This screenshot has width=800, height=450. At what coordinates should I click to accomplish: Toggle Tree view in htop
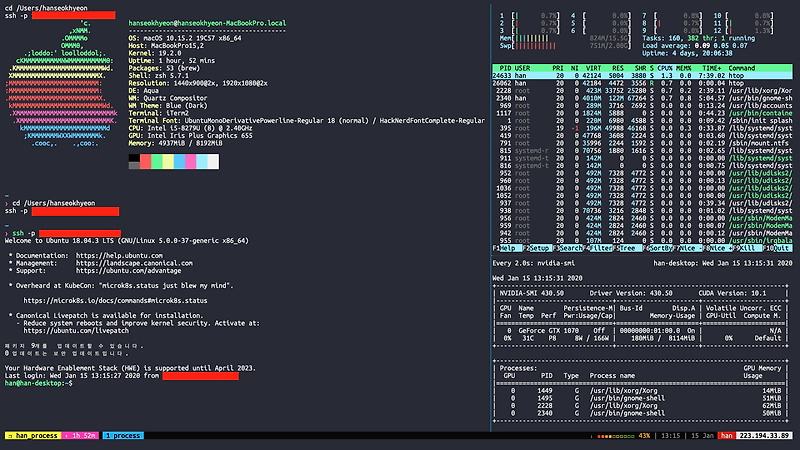click(x=628, y=248)
